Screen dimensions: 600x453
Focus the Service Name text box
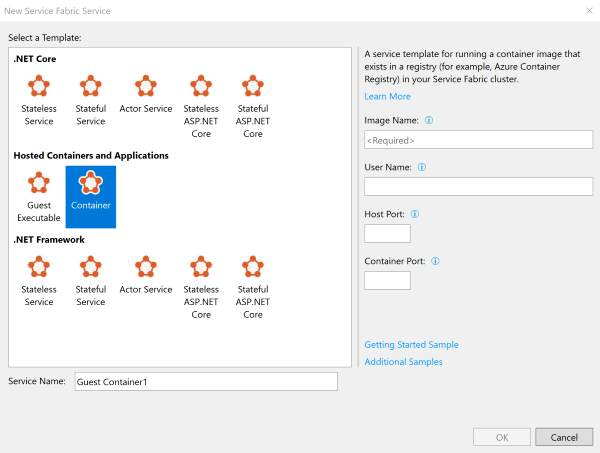[x=205, y=382]
